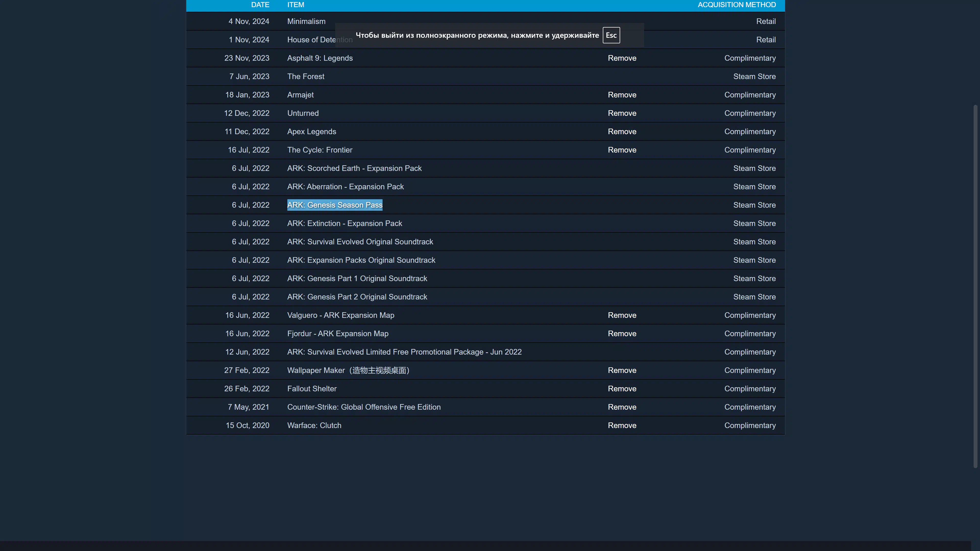This screenshot has width=980, height=551.
Task: Click the Esc key hint in fullscreen notice
Action: coord(611,35)
